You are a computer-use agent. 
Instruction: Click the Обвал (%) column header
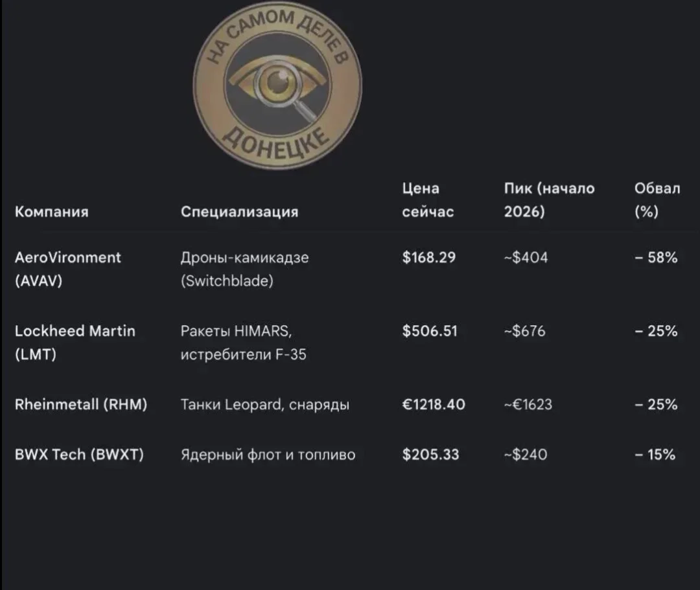(657, 199)
